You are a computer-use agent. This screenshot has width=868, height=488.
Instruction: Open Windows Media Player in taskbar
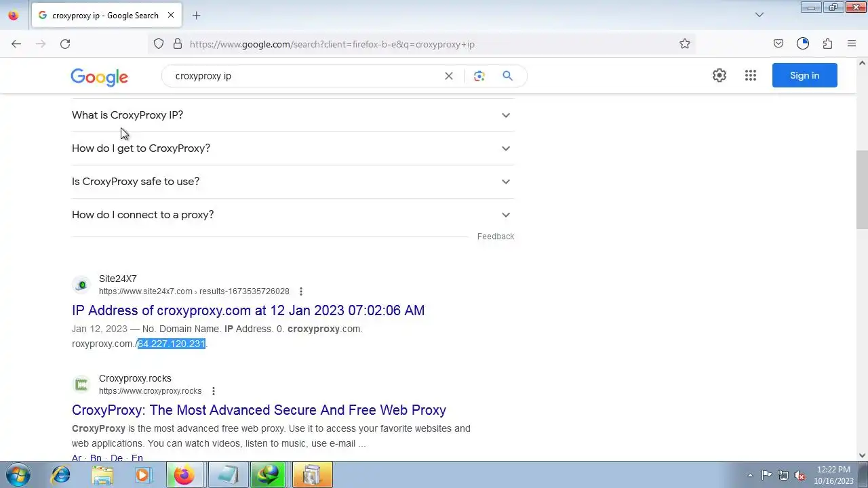(143, 474)
